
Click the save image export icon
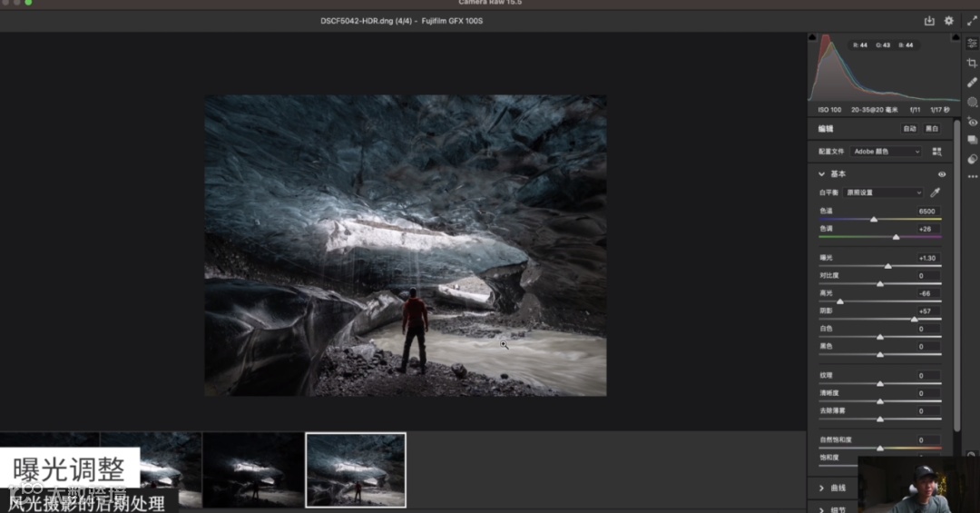tap(929, 21)
